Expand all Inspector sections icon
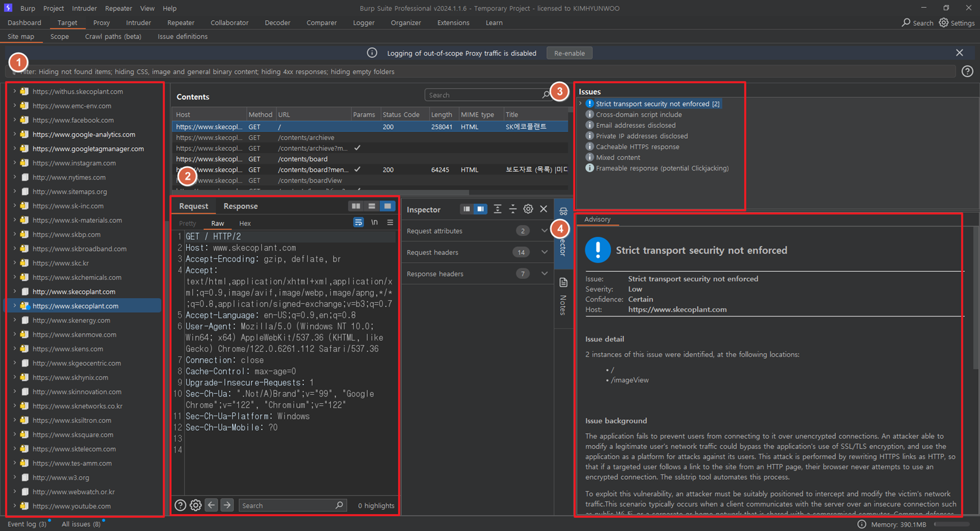 click(x=497, y=209)
